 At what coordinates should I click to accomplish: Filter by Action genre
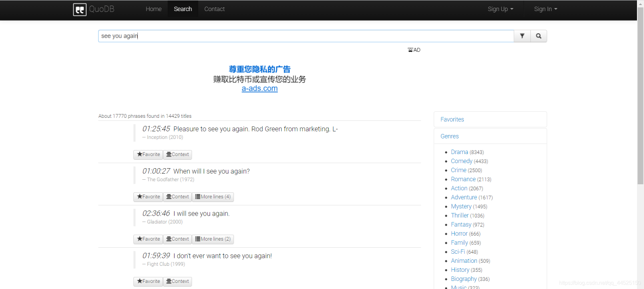coord(459,188)
